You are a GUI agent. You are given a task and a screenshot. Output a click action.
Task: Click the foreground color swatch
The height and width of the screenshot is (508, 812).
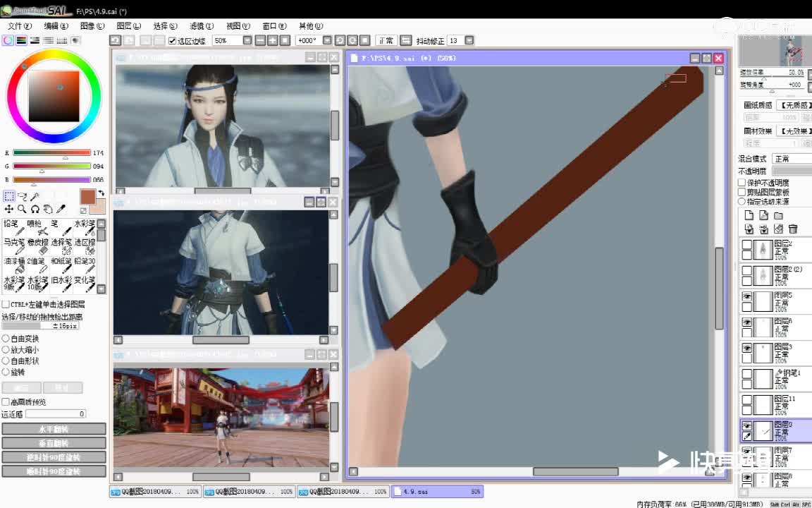(x=87, y=197)
